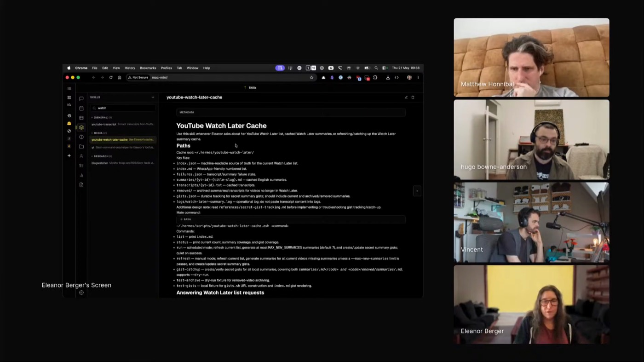
Task: Open the File menu
Action: (x=94, y=68)
